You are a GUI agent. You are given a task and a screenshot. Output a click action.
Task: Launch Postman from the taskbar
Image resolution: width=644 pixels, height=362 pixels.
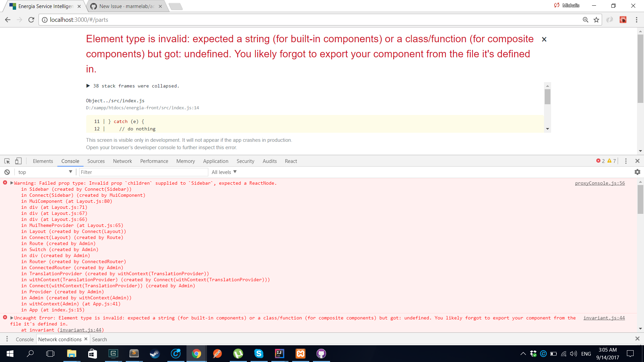coord(217,354)
